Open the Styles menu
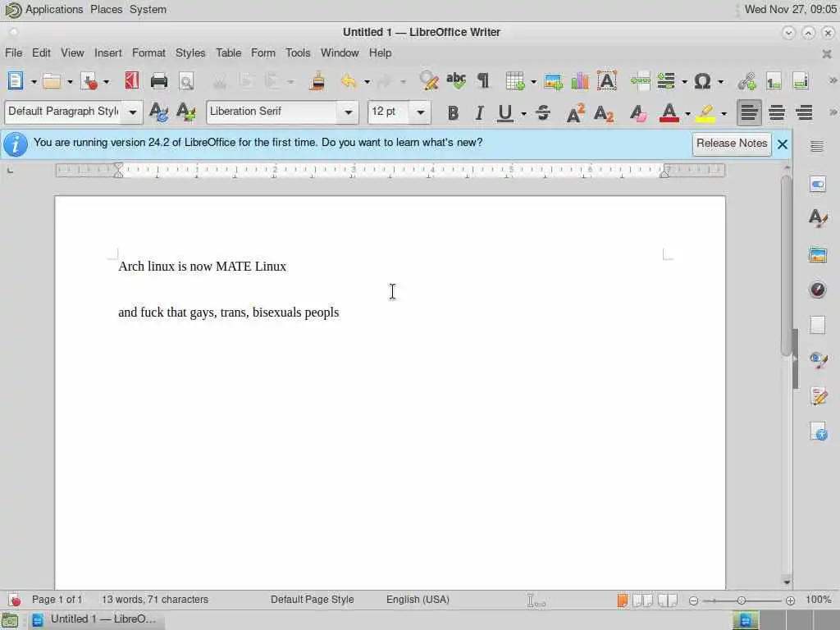 tap(190, 53)
